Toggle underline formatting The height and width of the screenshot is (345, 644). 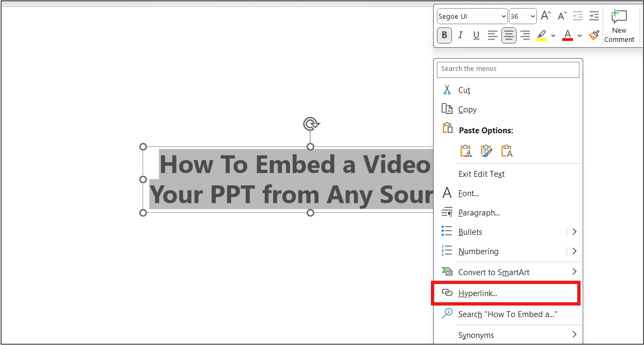click(476, 35)
